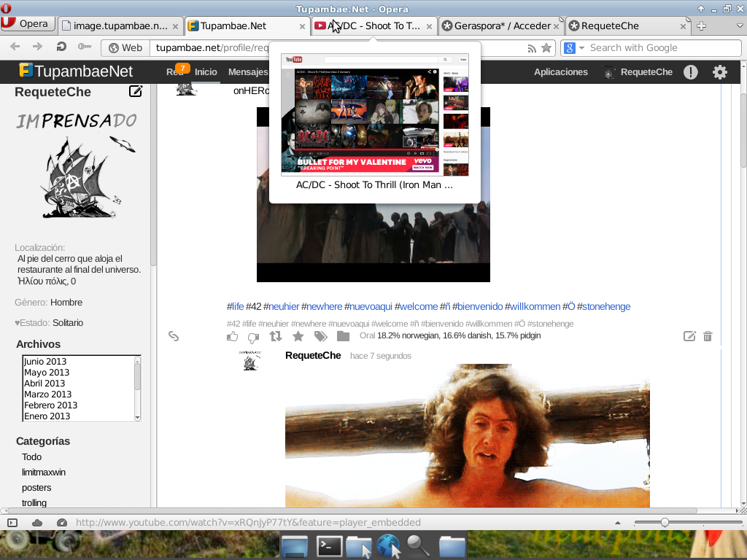Adjust the zoom slider in status bar
Screen dimensions: 747x560
tap(665, 523)
